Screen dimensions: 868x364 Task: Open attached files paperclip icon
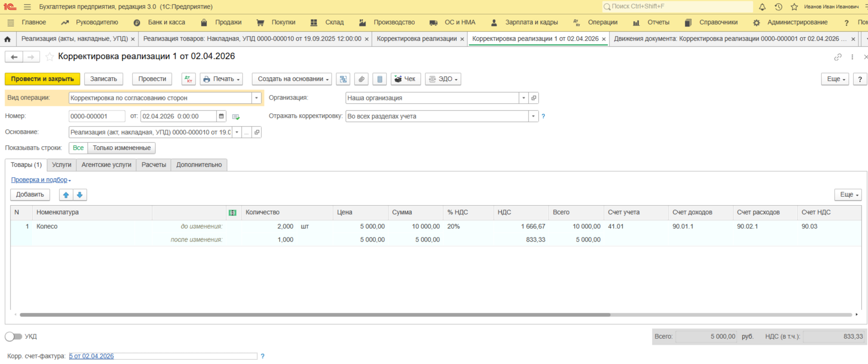point(361,79)
